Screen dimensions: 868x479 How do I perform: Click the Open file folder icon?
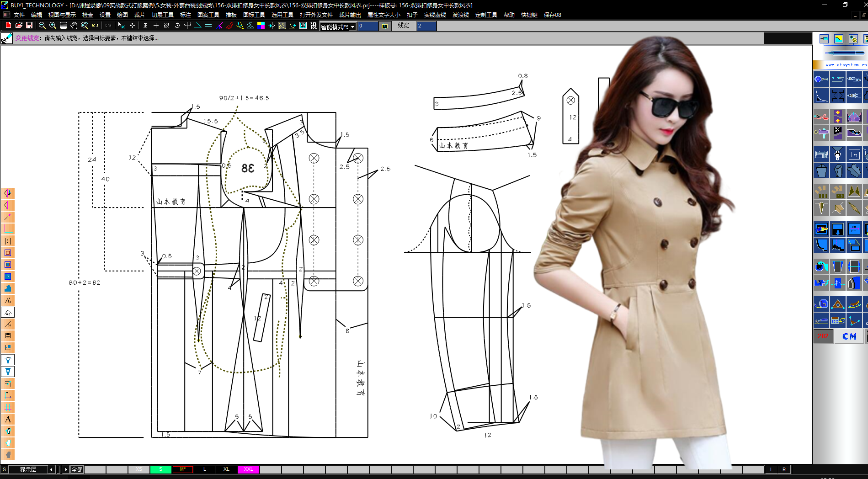(19, 26)
